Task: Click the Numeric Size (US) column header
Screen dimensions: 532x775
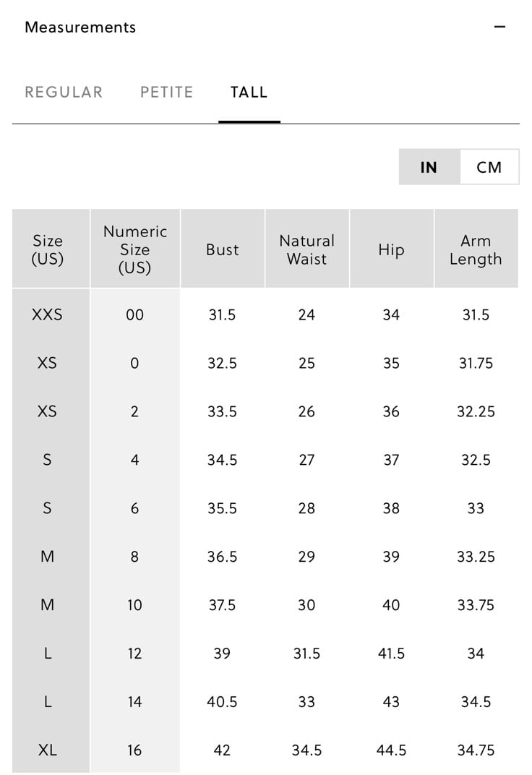Action: click(x=135, y=249)
